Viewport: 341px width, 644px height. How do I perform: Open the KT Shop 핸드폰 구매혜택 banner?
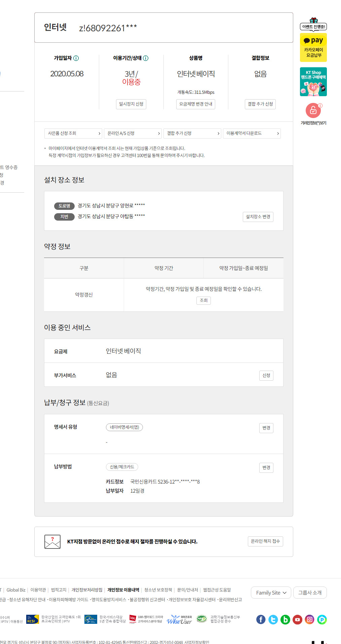313,82
